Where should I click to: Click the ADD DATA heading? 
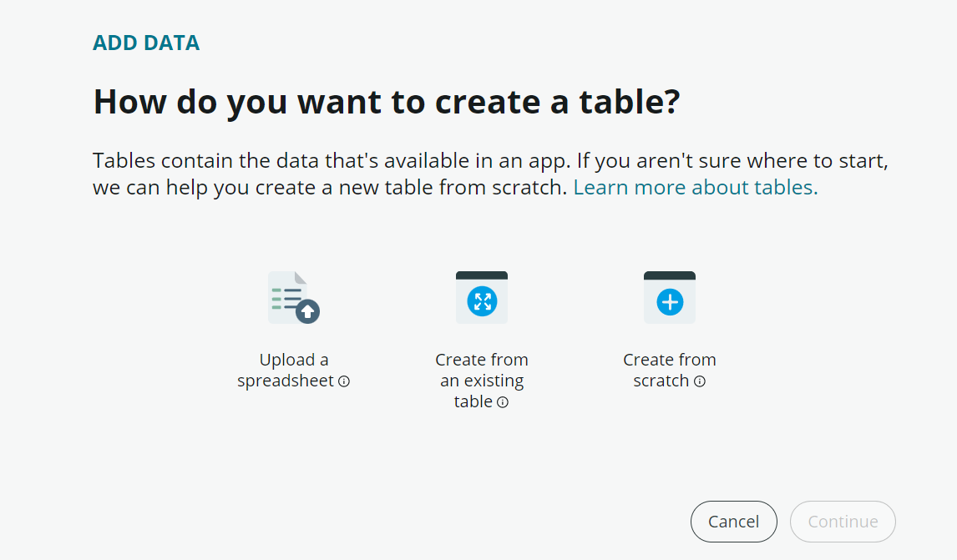pos(146,43)
